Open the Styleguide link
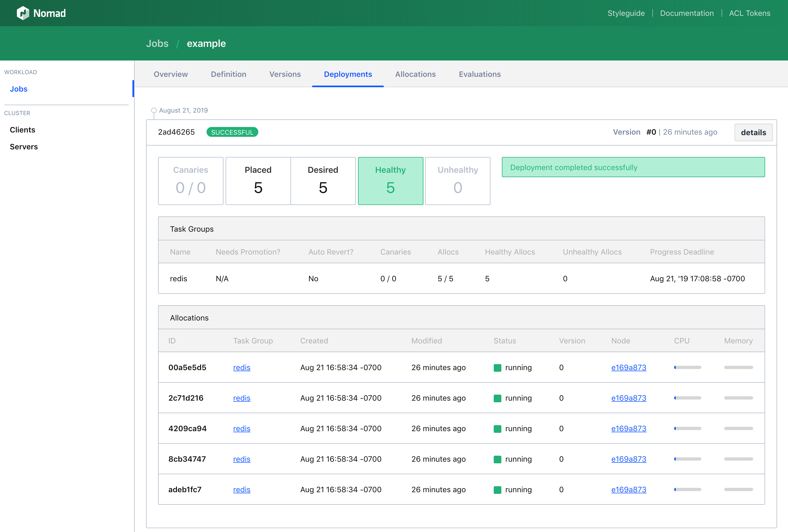This screenshot has width=788, height=532. click(x=626, y=13)
